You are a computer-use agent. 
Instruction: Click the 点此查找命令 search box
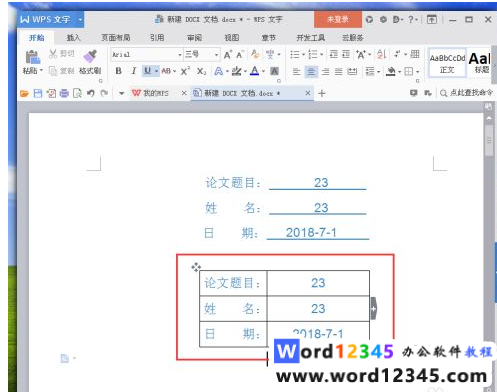click(466, 93)
